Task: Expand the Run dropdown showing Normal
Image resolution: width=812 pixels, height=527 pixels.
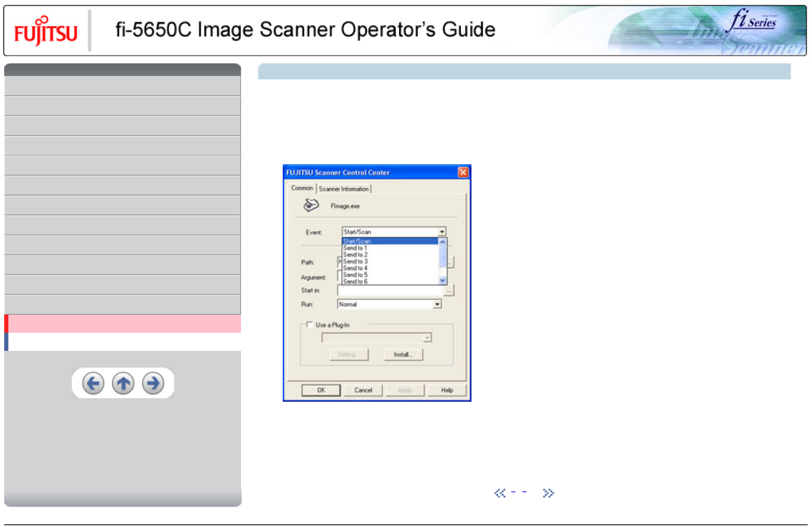Action: click(x=437, y=304)
